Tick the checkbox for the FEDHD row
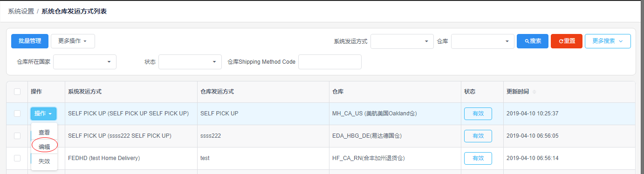644x174 pixels. pyautogui.click(x=17, y=158)
